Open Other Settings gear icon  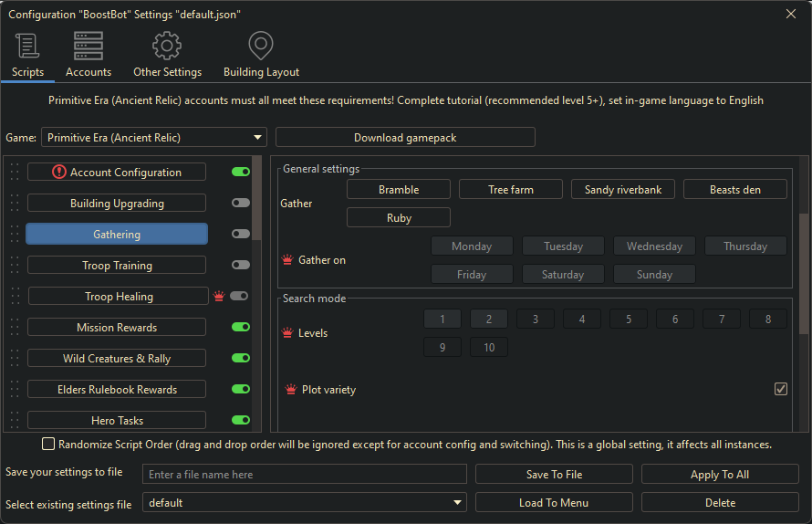pyautogui.click(x=167, y=47)
